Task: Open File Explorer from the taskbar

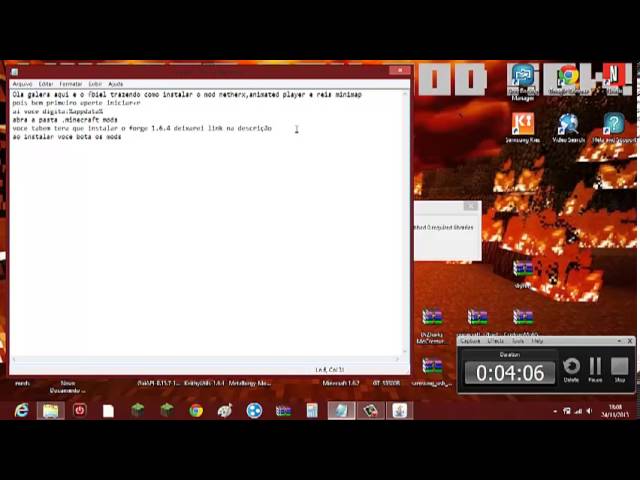Action: (x=51, y=410)
